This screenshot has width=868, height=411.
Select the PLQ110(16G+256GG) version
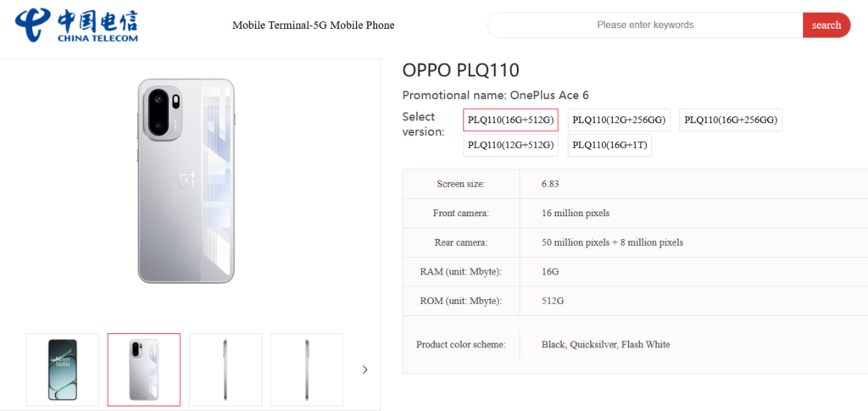[x=730, y=120]
